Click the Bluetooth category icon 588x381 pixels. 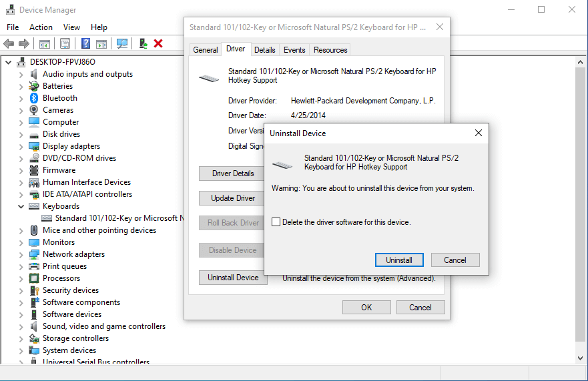(x=34, y=98)
